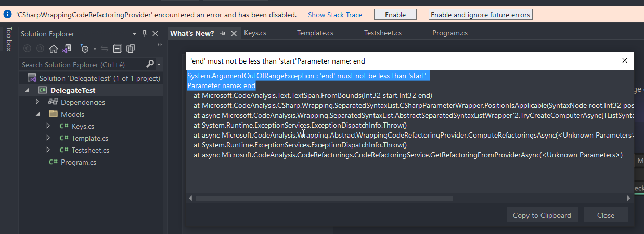This screenshot has width=644, height=234.
Task: Collapse the Models folder
Action: coord(37,114)
